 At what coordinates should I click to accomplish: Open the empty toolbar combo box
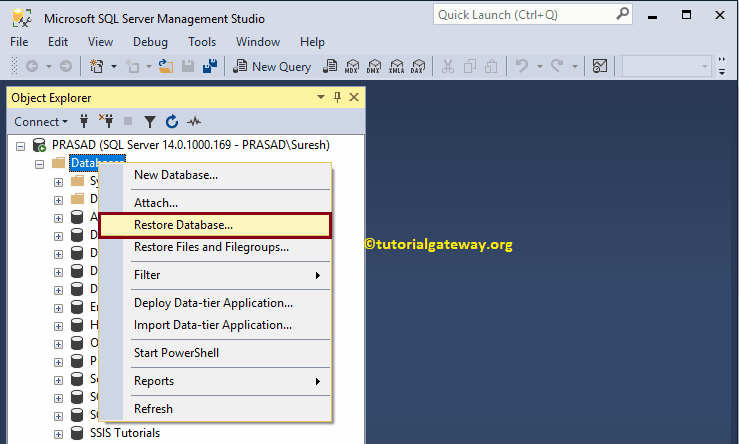tap(666, 66)
